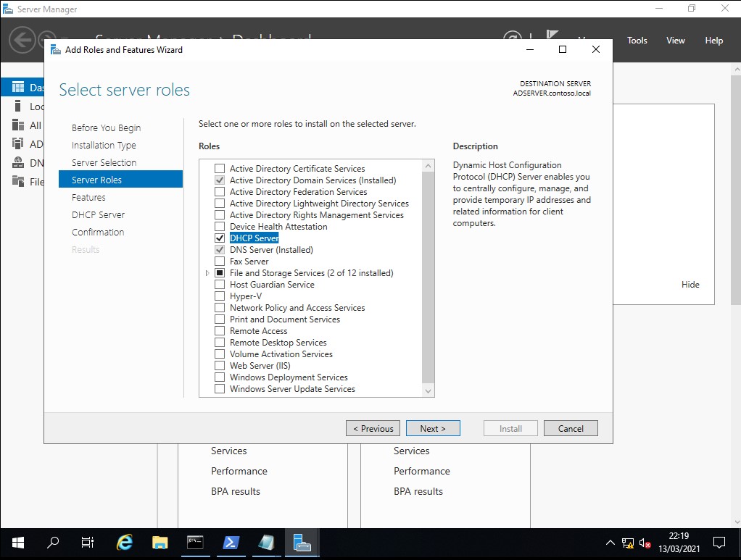Open taskbar search magnifier icon
Viewport: 741px width, 560px height.
[53, 542]
